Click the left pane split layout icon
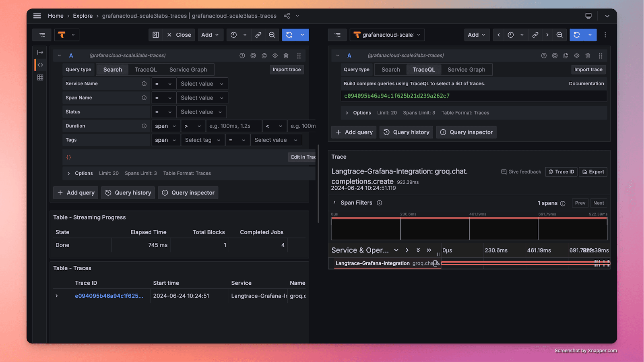644x362 pixels. (x=156, y=35)
